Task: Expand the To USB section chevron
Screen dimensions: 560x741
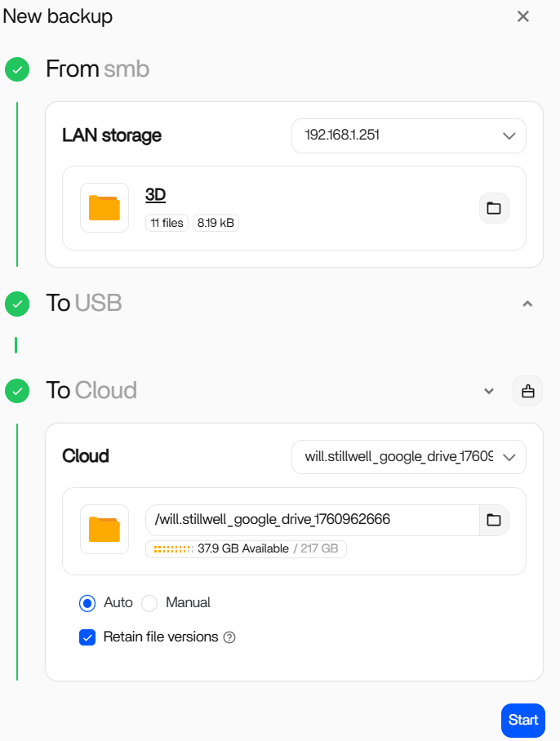Action: [x=527, y=304]
